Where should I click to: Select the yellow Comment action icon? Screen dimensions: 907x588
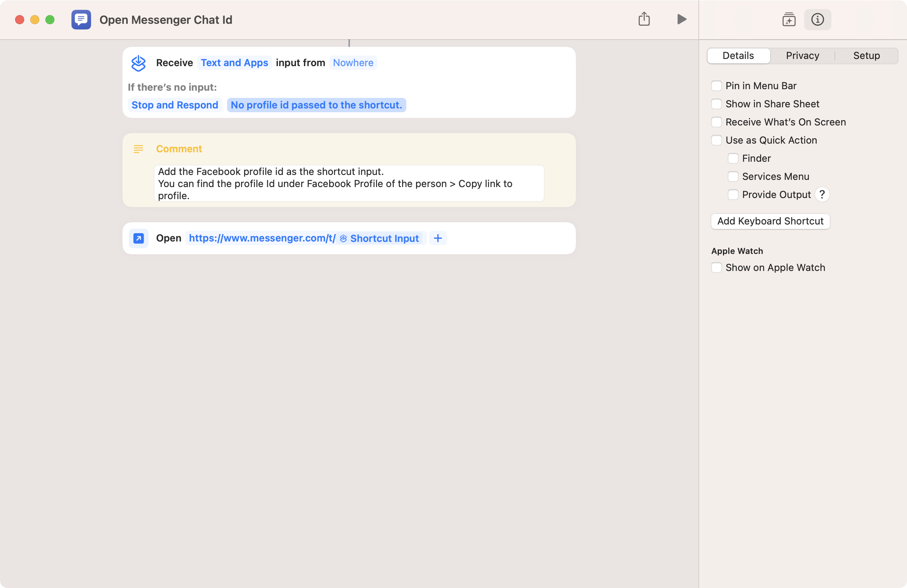[x=138, y=149]
